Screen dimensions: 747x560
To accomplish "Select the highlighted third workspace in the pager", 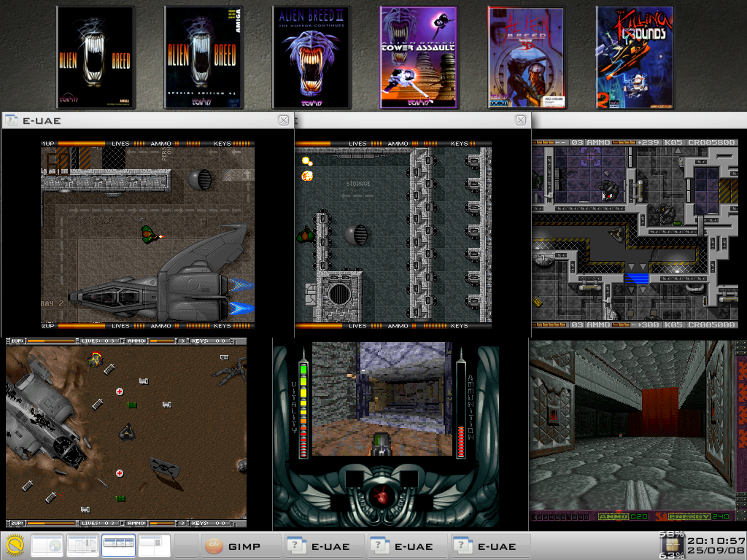I will pyautogui.click(x=119, y=545).
